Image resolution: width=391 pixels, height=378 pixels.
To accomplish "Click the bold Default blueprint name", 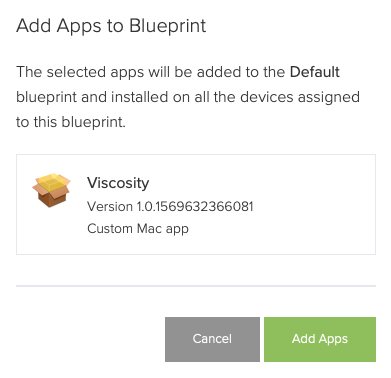I will pos(315,72).
